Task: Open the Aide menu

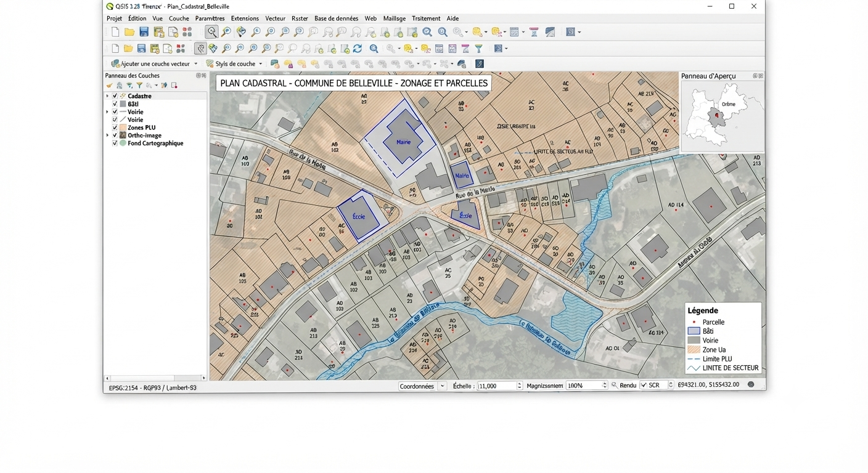Action: [x=452, y=18]
